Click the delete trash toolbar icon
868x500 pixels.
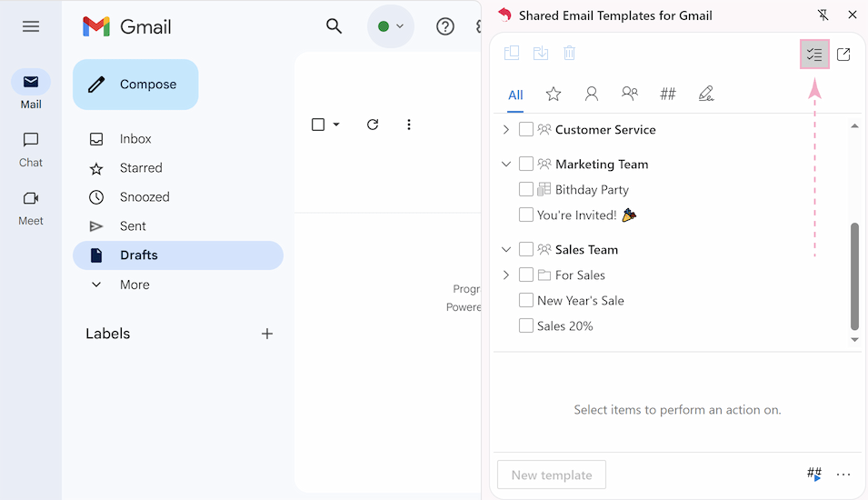(x=569, y=53)
